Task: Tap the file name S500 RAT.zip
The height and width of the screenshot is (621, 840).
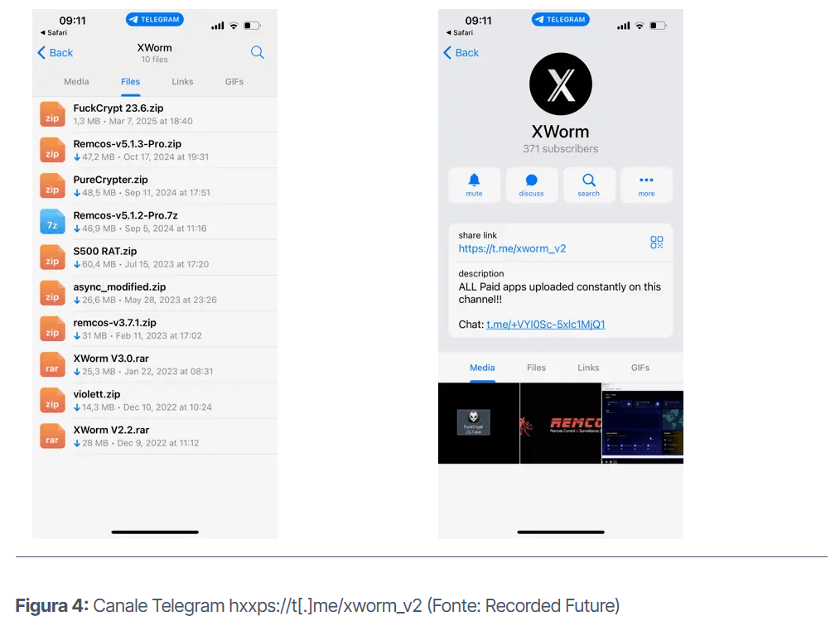Action: pos(105,251)
